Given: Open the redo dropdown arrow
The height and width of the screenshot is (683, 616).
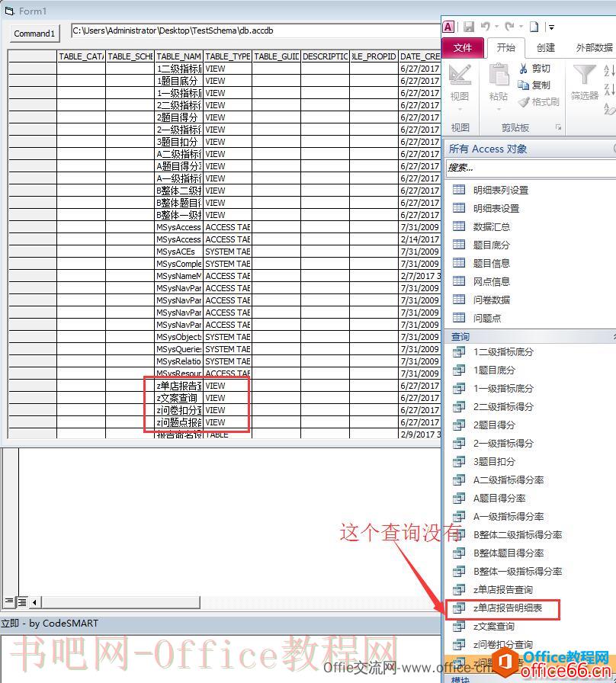Looking at the screenshot, I should tap(521, 27).
